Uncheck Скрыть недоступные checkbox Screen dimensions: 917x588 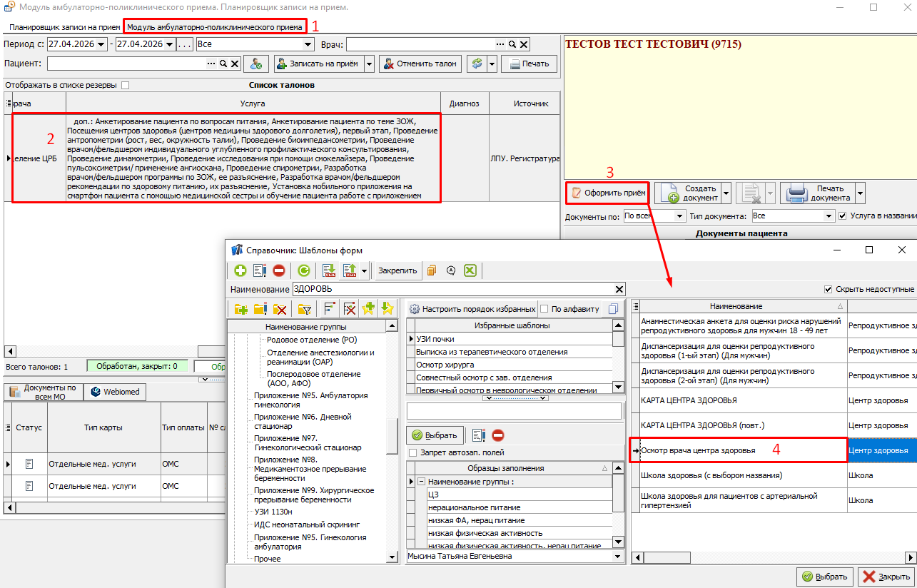click(828, 289)
